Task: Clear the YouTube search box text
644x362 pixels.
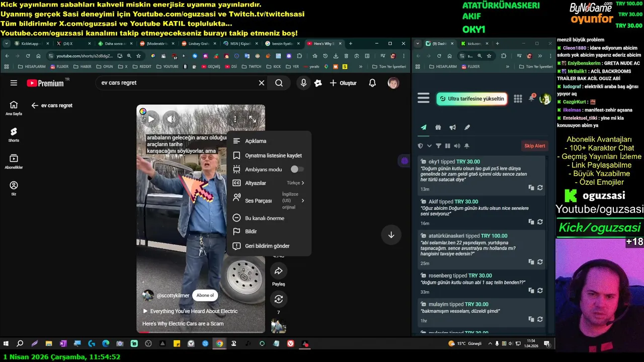Action: tap(261, 83)
